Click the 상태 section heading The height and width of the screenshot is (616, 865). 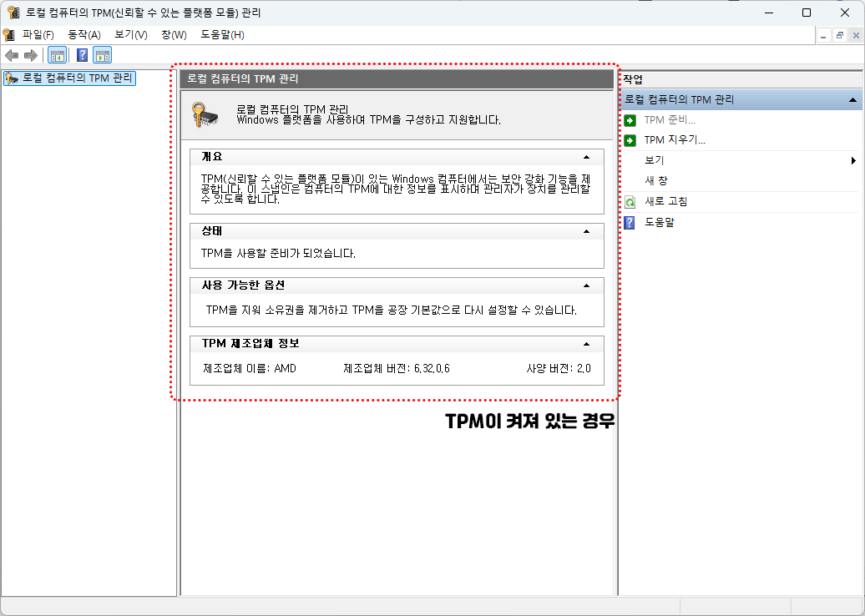[212, 231]
